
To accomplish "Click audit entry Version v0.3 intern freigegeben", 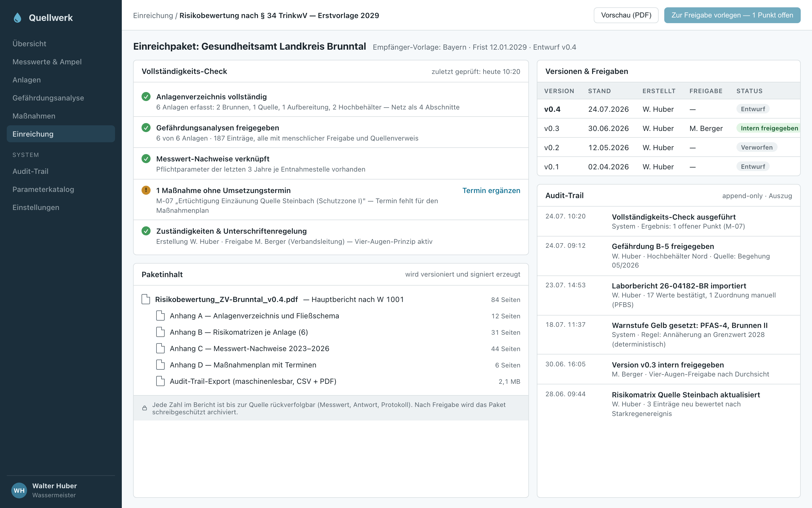I will 668,369.
